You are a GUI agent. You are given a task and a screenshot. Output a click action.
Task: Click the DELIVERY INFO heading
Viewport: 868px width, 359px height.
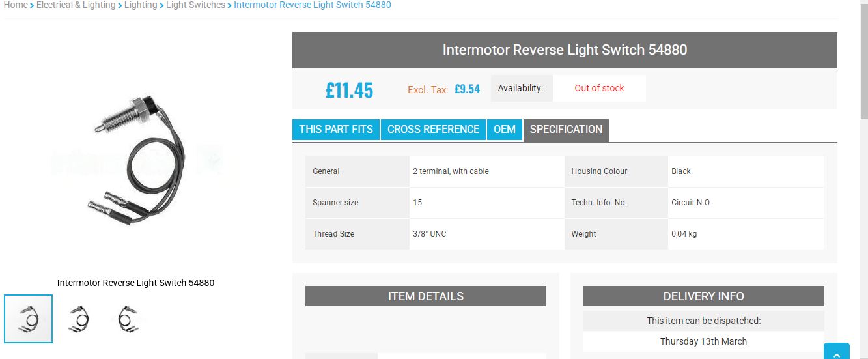pos(704,296)
